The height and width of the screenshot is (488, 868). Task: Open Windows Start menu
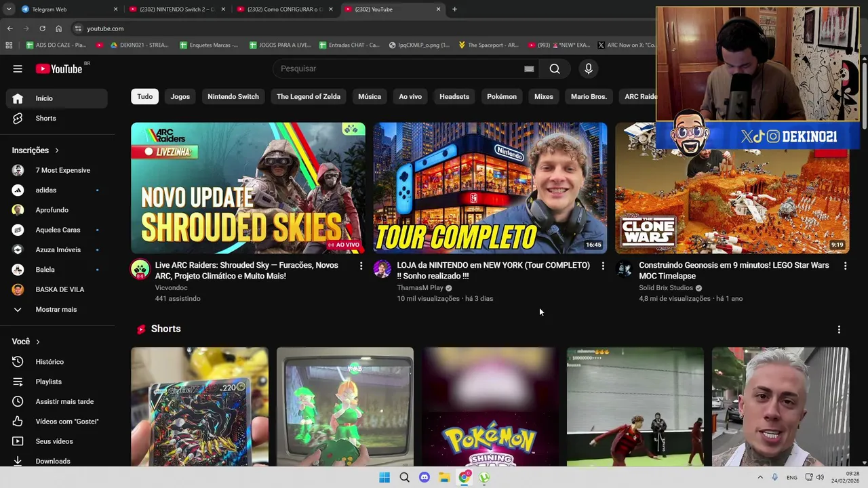384,477
